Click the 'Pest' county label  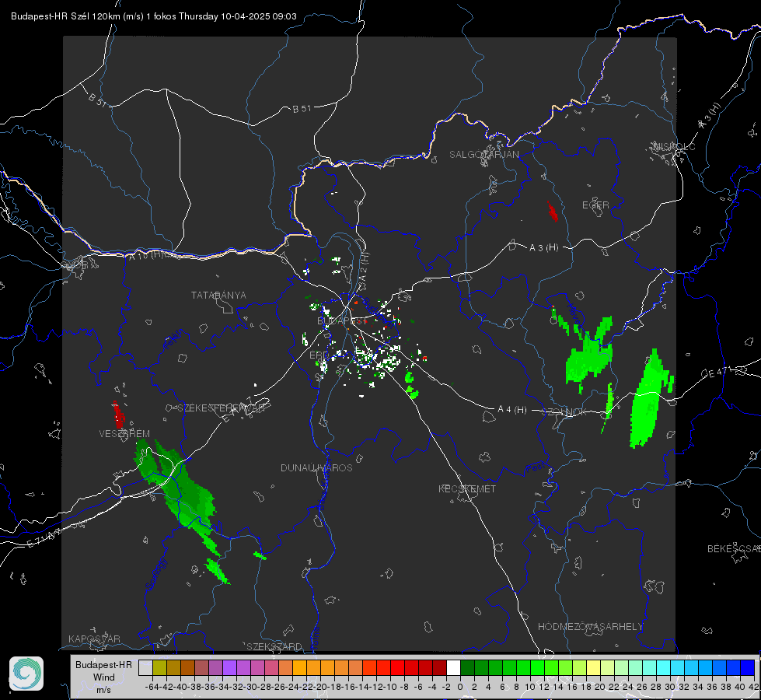pos(535,467)
